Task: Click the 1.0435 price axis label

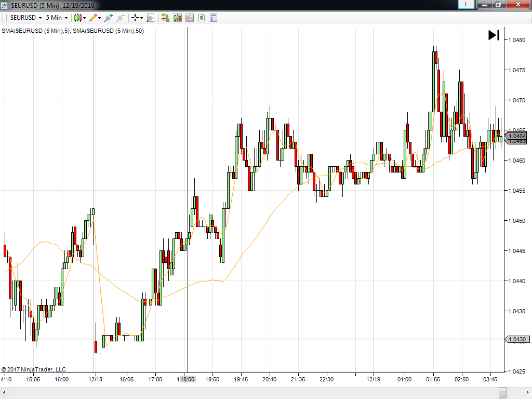Action: point(517,311)
